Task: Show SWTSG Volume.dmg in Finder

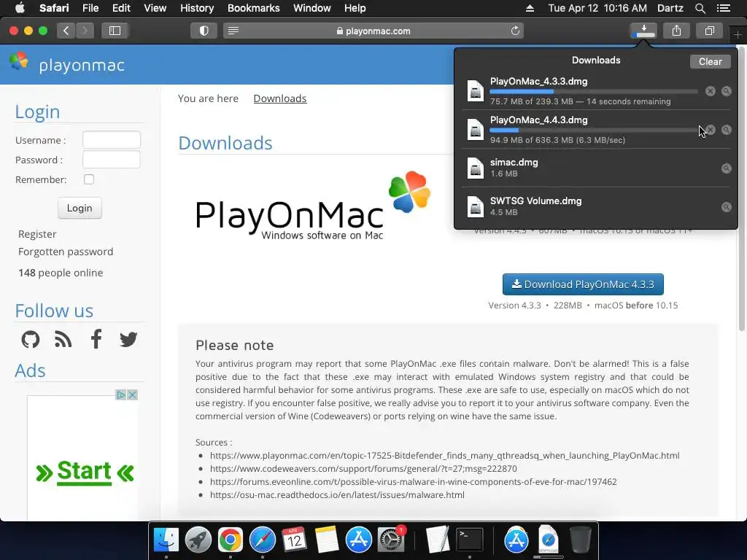Action: [x=726, y=206]
